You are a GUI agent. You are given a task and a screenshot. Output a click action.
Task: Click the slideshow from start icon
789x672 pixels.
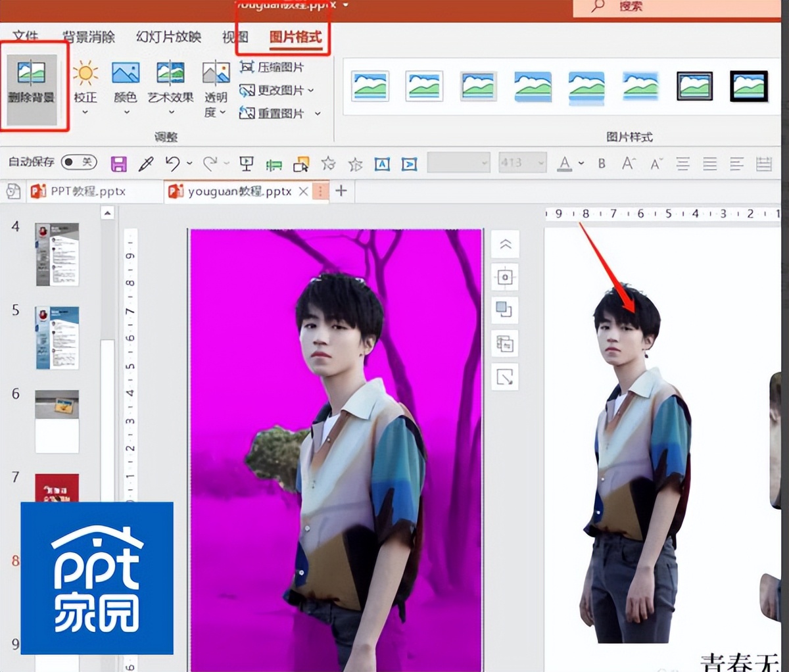click(x=247, y=164)
